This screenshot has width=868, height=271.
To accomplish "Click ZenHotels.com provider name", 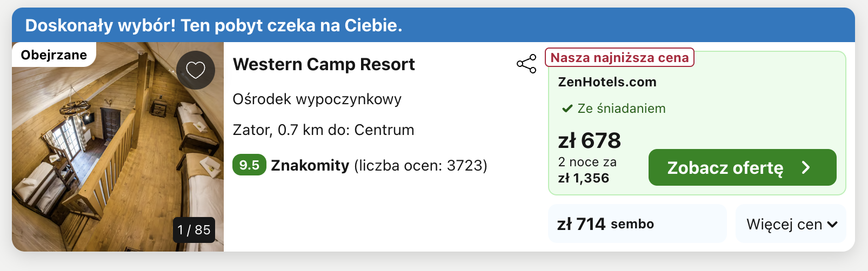I will [x=607, y=82].
